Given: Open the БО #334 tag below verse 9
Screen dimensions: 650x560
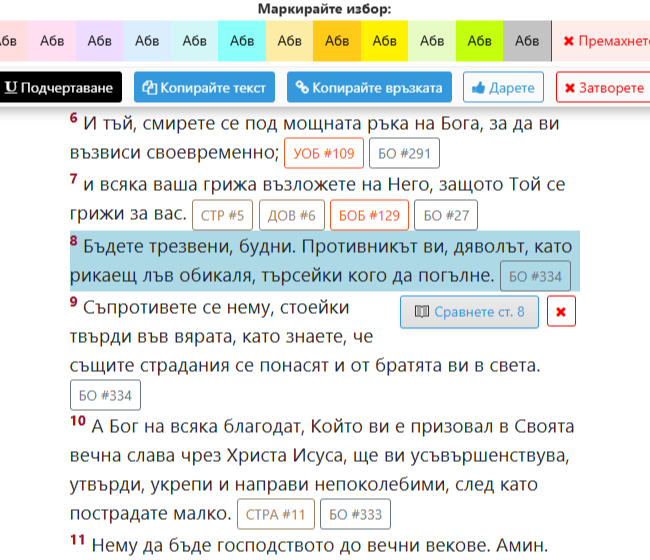Looking at the screenshot, I should (x=105, y=395).
